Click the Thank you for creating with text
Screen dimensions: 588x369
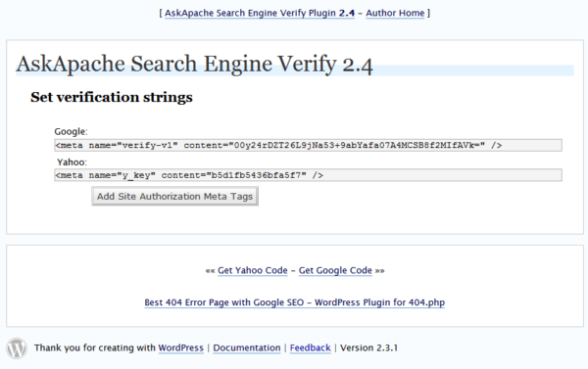coord(94,348)
